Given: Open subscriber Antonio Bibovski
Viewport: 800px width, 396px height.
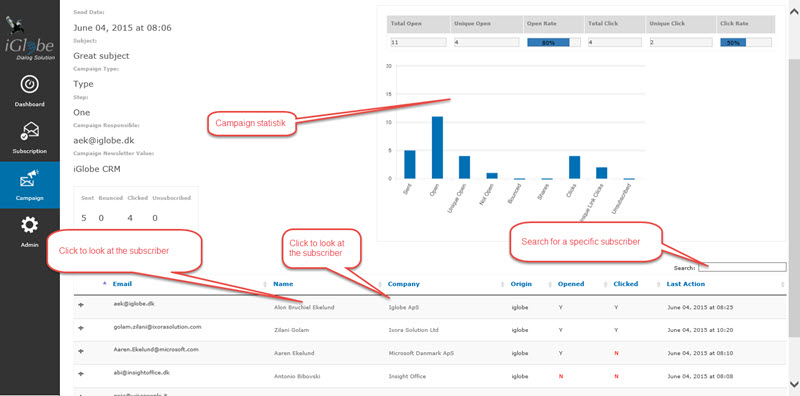Looking at the screenshot, I should coord(296,377).
